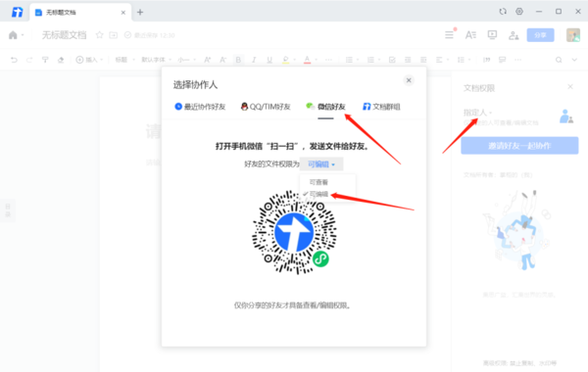Screen dimensions: 588x372
Task: Expand the bulleted list style arrow
Action: [x=358, y=60]
